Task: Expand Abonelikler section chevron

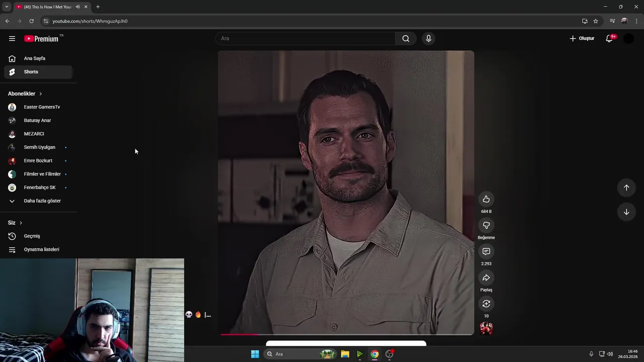Action: tap(41, 94)
